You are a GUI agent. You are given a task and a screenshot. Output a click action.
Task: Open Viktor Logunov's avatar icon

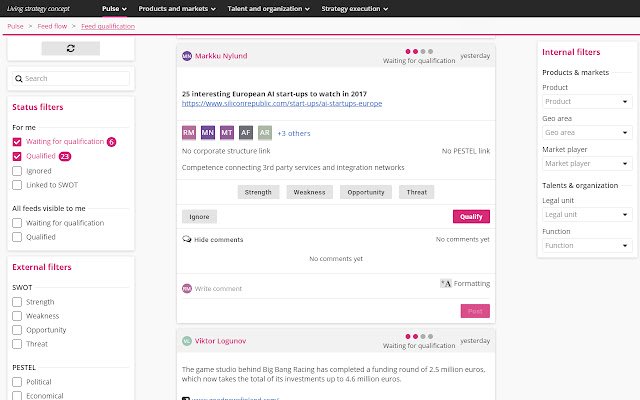click(x=187, y=341)
